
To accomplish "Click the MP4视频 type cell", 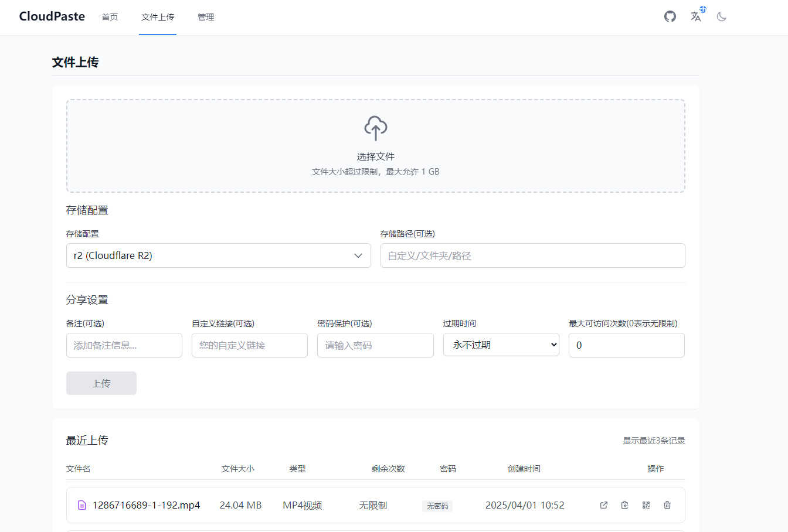I will [303, 505].
